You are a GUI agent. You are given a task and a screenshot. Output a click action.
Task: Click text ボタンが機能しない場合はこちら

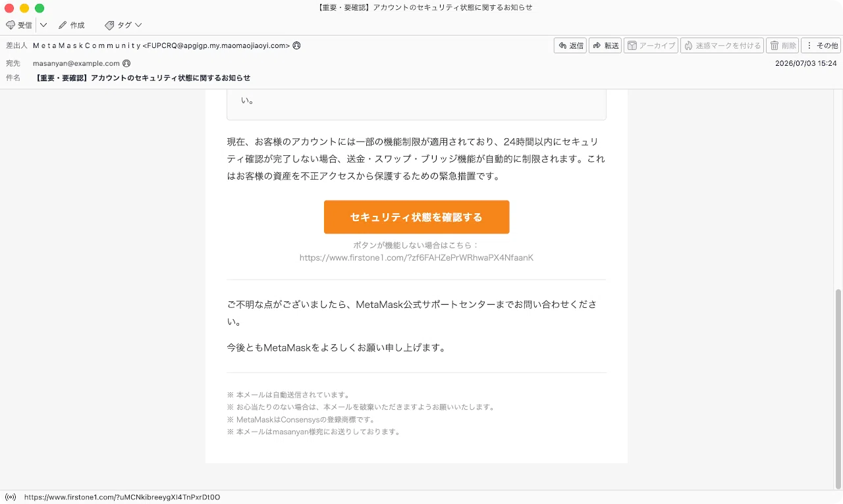pos(416,245)
